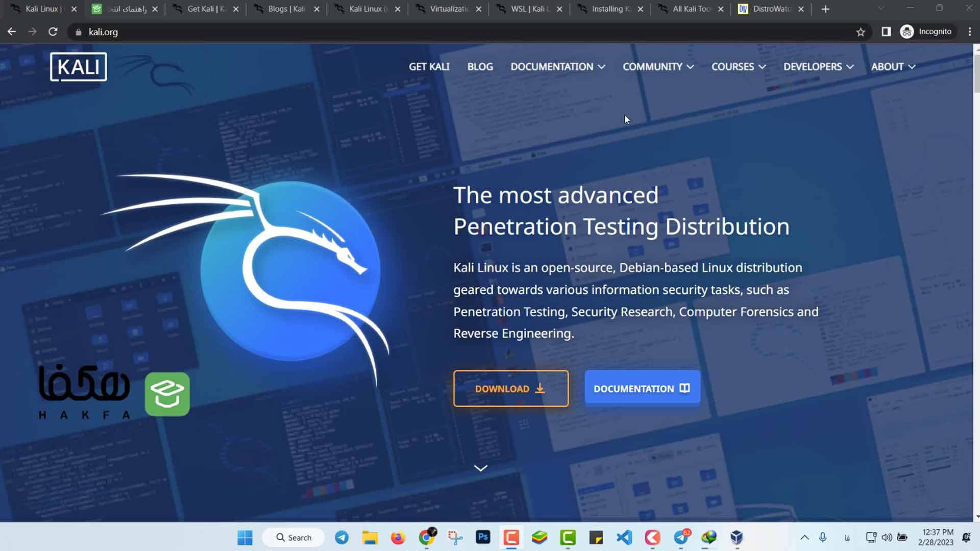Open Photoshop from the taskbar
The height and width of the screenshot is (551, 980).
tap(483, 537)
